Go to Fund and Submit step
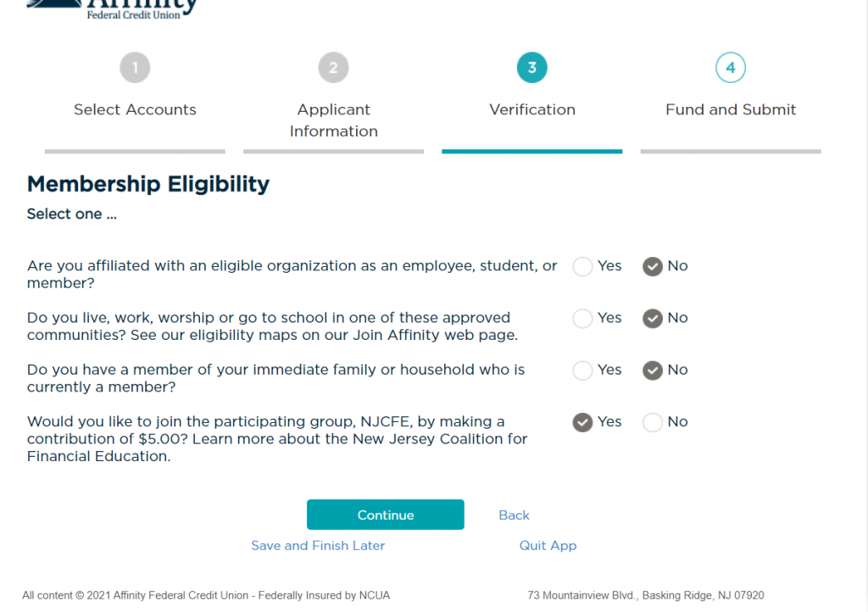This screenshot has height=612, width=868. coord(730,109)
